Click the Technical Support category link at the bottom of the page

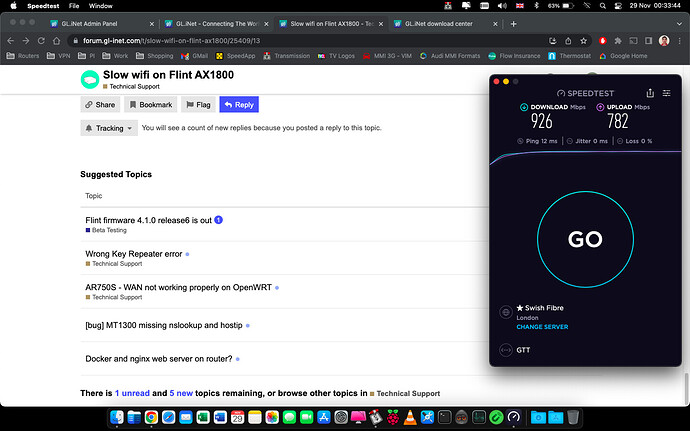tap(405, 394)
